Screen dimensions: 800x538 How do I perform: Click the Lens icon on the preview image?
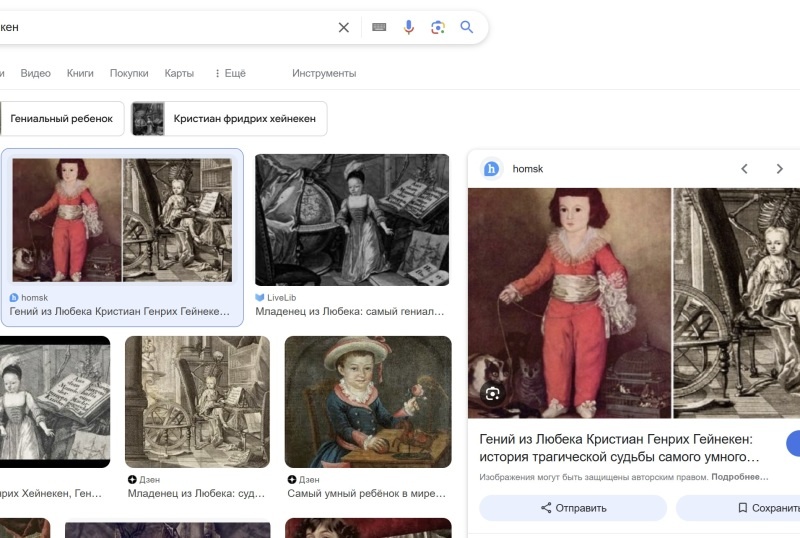[492, 394]
